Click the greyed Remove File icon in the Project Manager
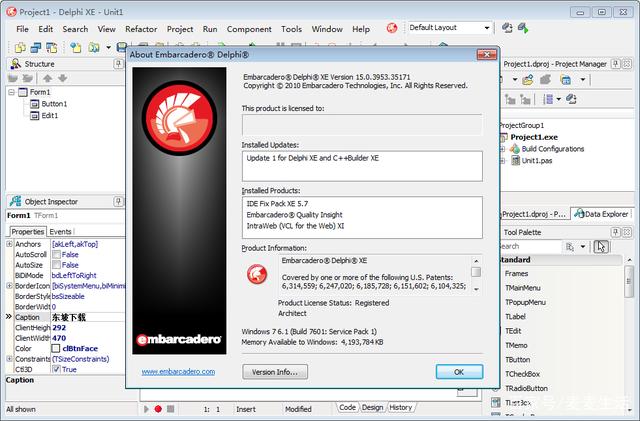 pos(546,80)
